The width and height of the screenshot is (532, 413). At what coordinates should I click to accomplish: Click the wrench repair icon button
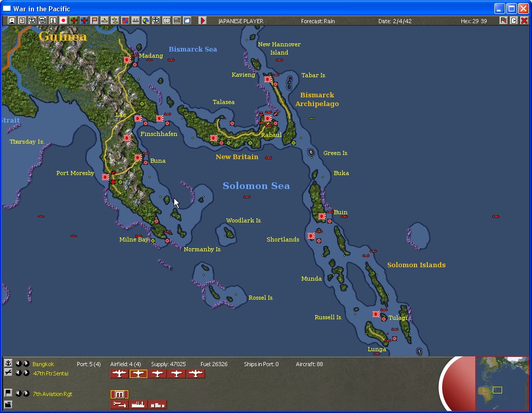(120, 405)
